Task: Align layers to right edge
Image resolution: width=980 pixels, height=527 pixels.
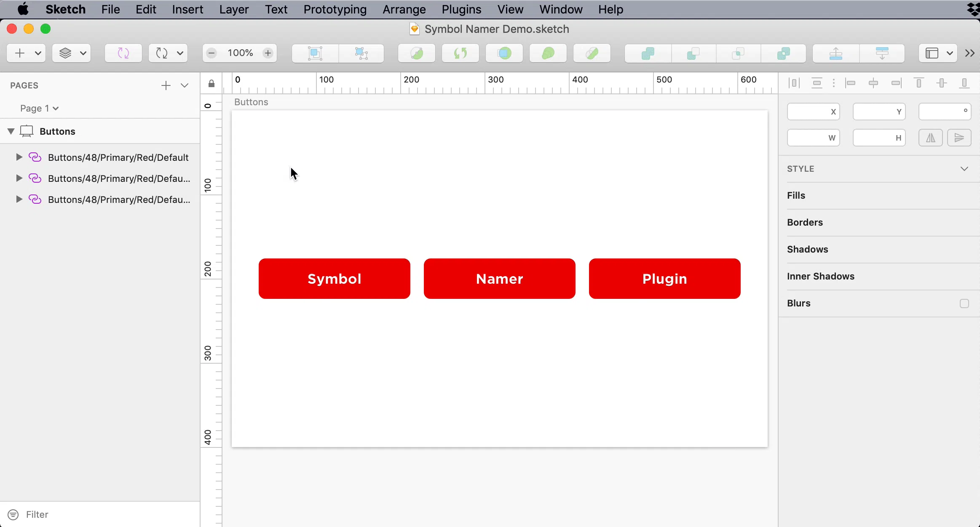Action: (x=896, y=83)
